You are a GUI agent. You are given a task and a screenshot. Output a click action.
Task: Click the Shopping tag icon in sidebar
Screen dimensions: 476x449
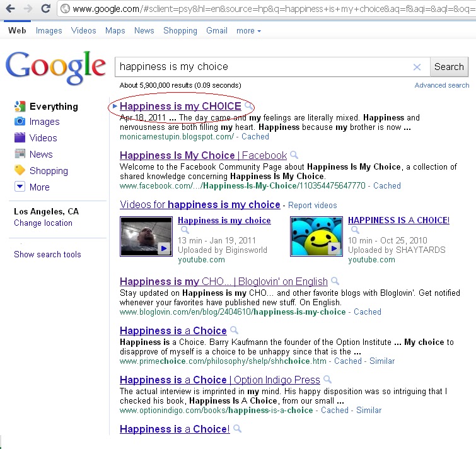click(20, 170)
